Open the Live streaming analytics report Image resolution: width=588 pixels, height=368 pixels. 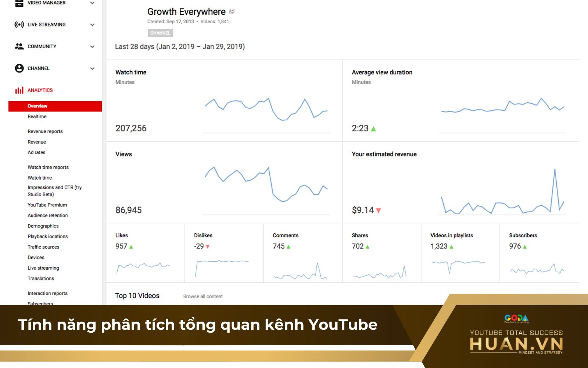coord(43,268)
